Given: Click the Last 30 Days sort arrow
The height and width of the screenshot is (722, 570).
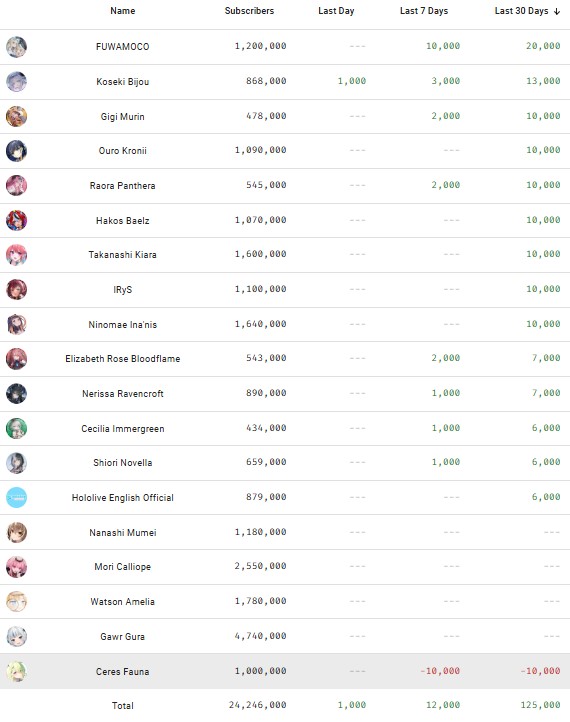Looking at the screenshot, I should (x=557, y=12).
